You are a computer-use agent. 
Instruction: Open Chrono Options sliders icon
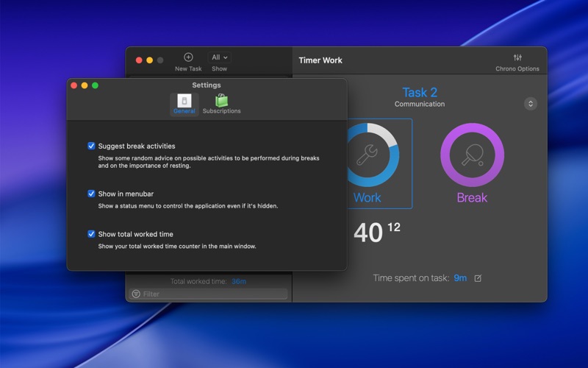click(x=517, y=57)
